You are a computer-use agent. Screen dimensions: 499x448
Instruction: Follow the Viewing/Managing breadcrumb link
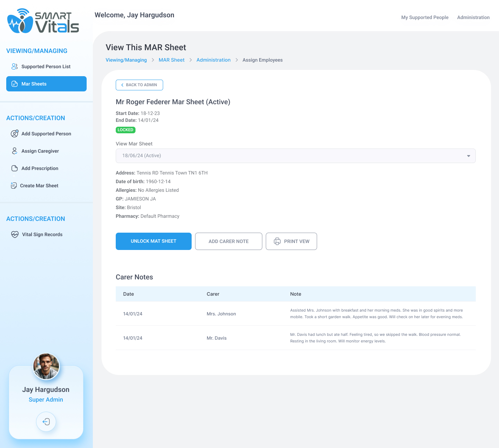tap(126, 60)
